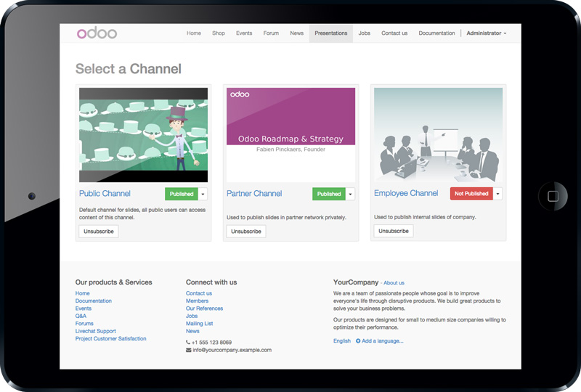The image size is (581, 392).
Task: Open Project Customer Satisfaction link
Action: pos(111,339)
